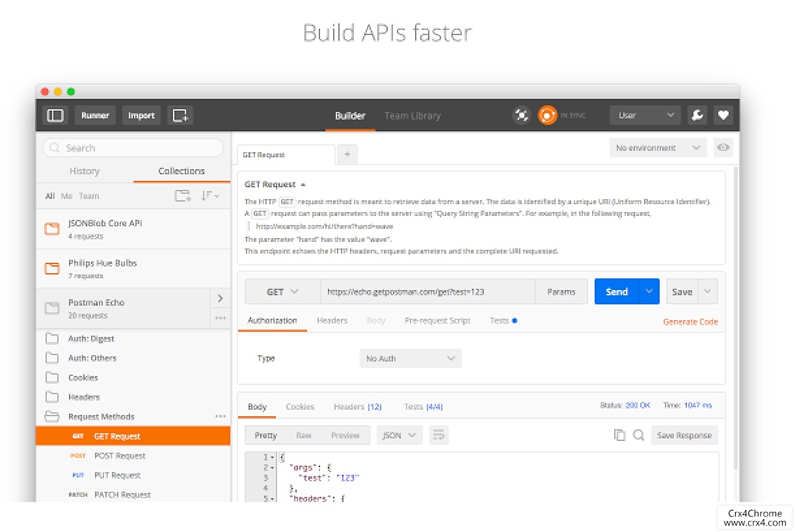Viewport: 795px width, 532px height.
Task: Select the POST Request item
Action: coord(133,455)
